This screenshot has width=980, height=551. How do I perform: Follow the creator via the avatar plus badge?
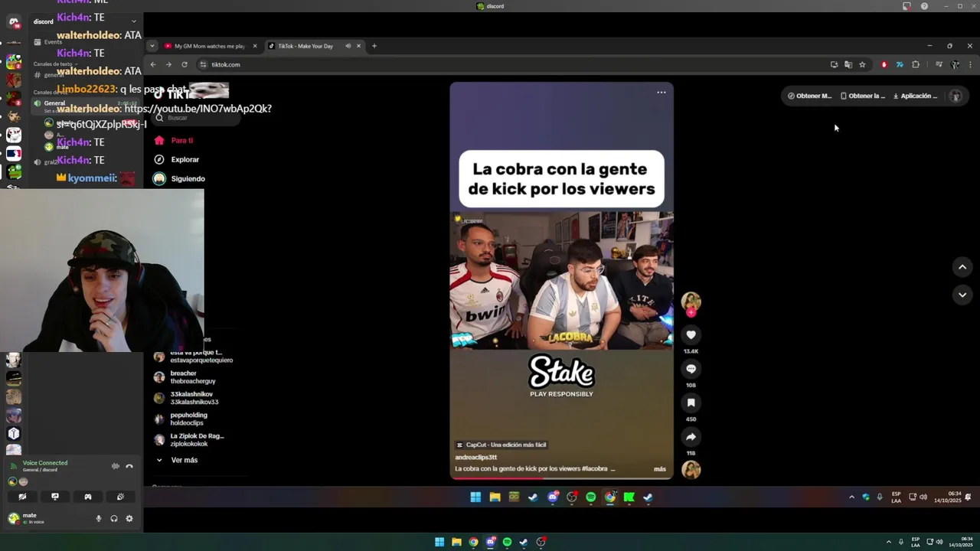pos(691,312)
